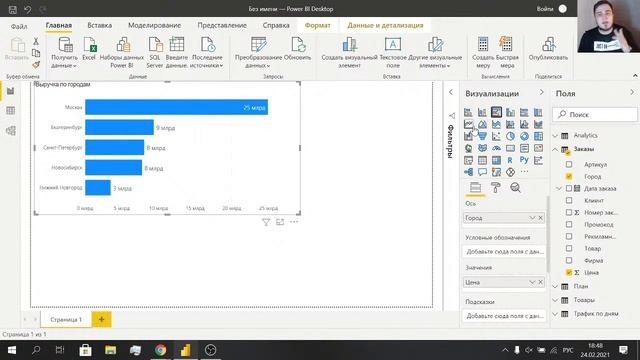Open SQL Server data source
The height and width of the screenshot is (360, 640).
point(155,52)
